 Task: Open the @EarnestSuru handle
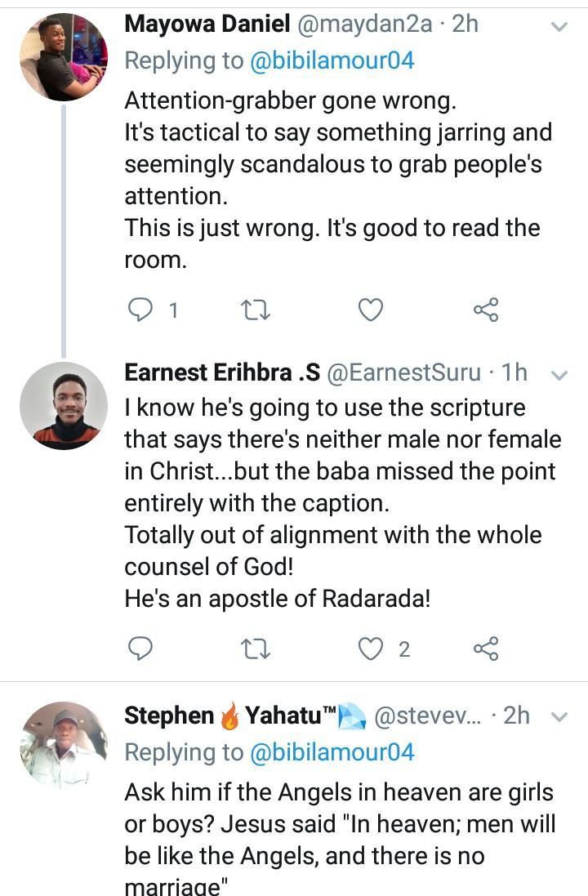point(403,373)
